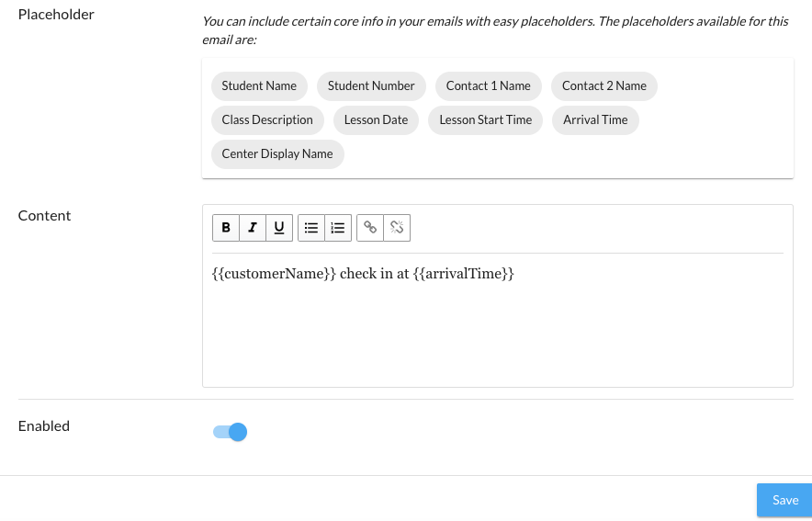The width and height of the screenshot is (812, 521).
Task: Add the Contact 1 Name placeholder
Action: point(488,85)
